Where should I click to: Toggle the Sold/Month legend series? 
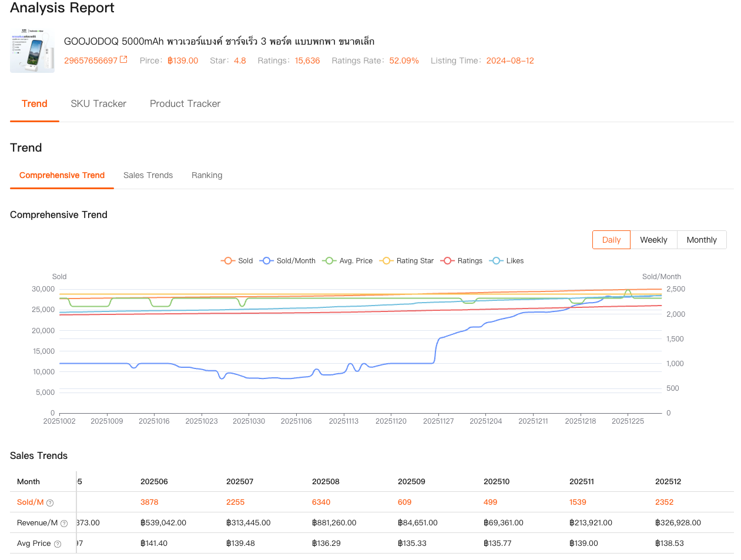289,261
